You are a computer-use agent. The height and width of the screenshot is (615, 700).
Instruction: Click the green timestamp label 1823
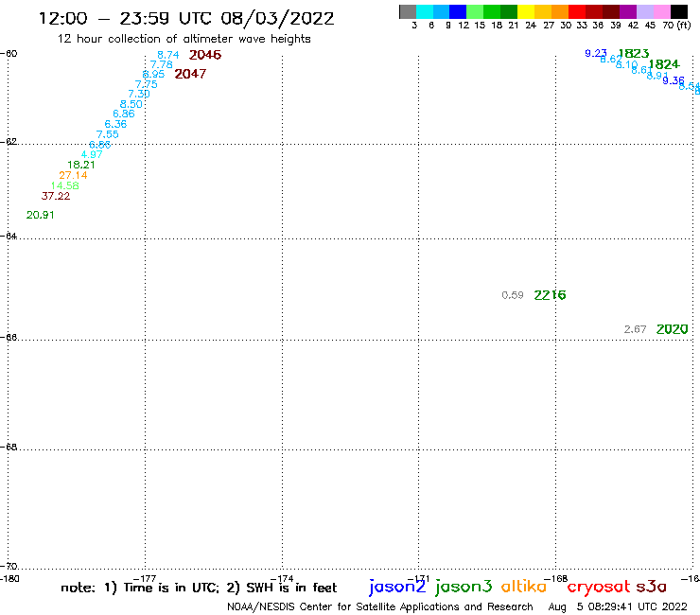(x=634, y=54)
